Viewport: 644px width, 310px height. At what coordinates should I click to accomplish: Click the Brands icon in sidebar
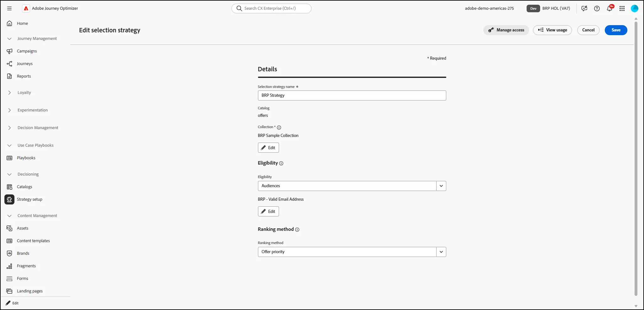9,253
